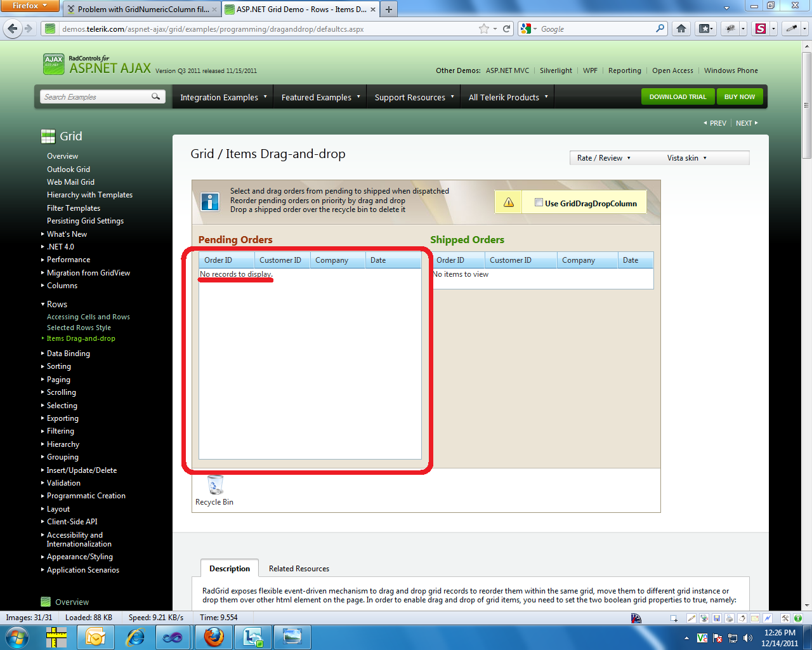The height and width of the screenshot is (650, 812).
Task: Open the Rate / Review dropdown
Action: (x=604, y=158)
